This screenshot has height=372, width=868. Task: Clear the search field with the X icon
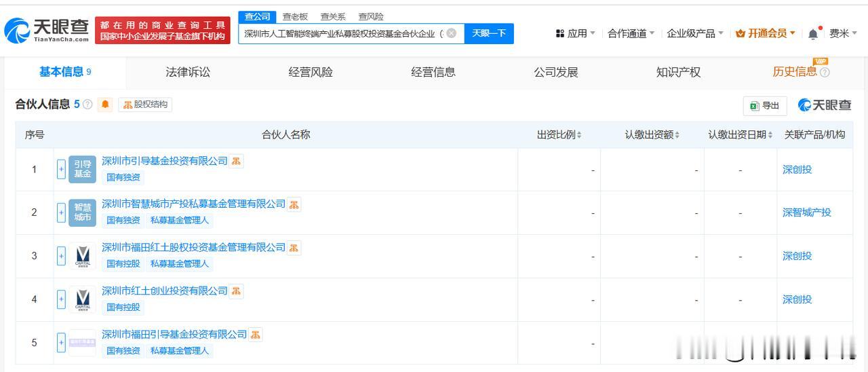(452, 33)
